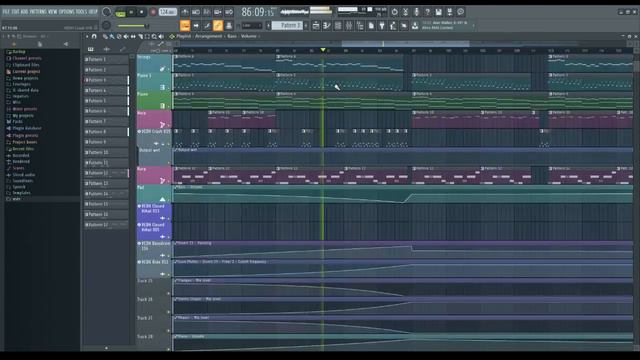The image size is (640, 360).
Task: Click the red Record button
Action: point(153,12)
